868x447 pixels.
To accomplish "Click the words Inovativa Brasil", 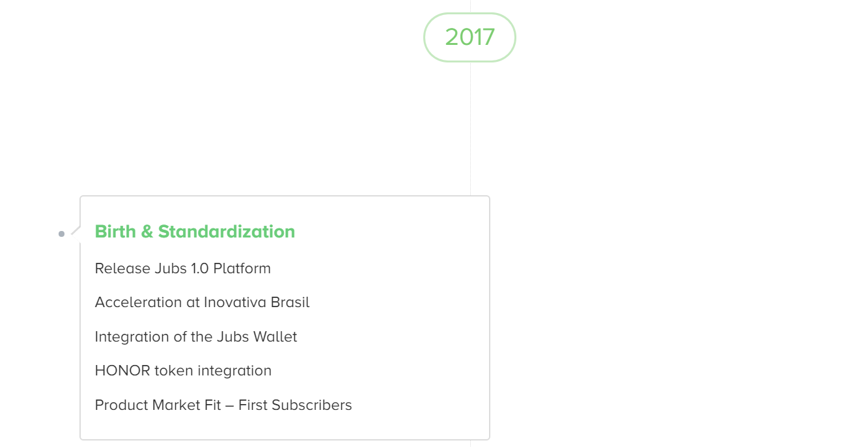I will [257, 303].
